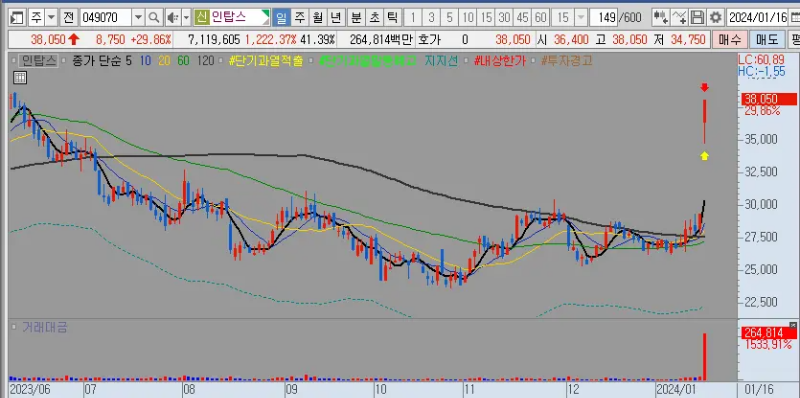Screen dimensions: 800x398
Task: Choose the 5 interval button
Action: point(449,18)
